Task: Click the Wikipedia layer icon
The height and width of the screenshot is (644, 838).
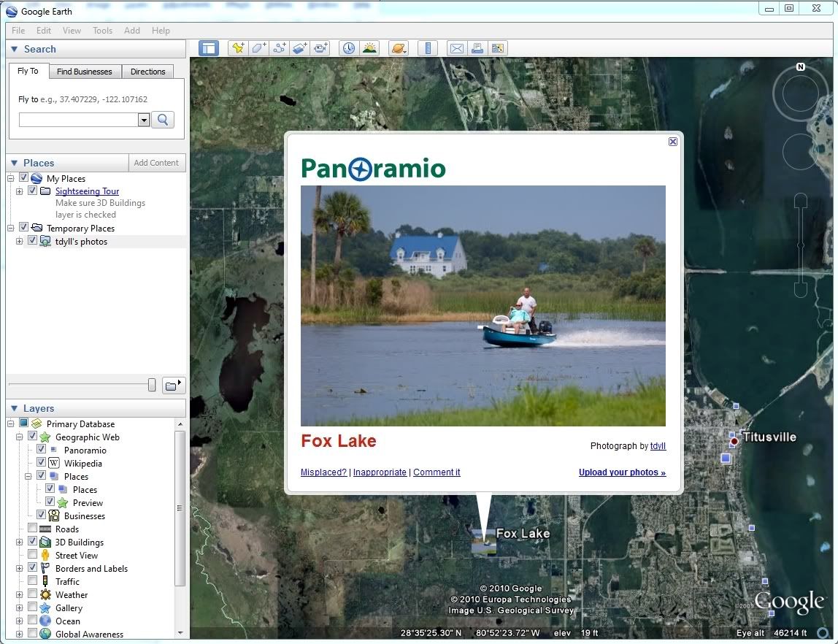Action: point(54,463)
